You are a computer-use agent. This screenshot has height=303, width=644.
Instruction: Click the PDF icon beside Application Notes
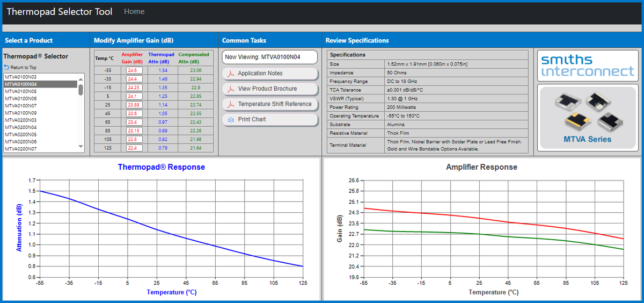tap(231, 74)
